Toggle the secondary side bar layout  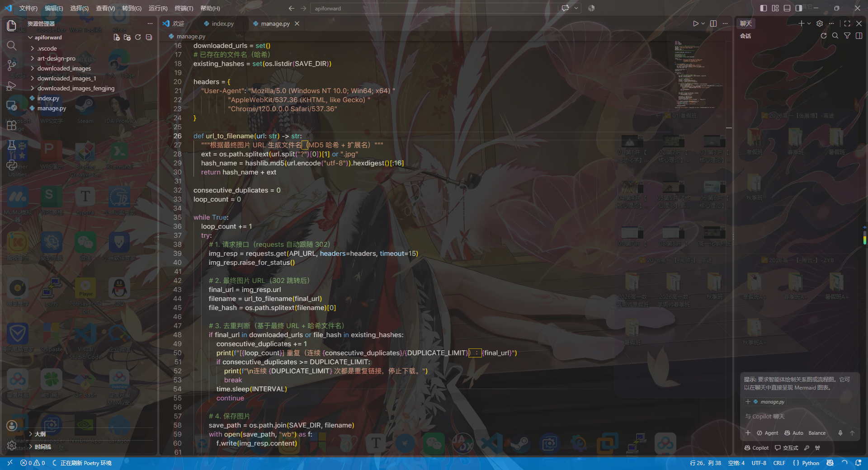pos(799,8)
